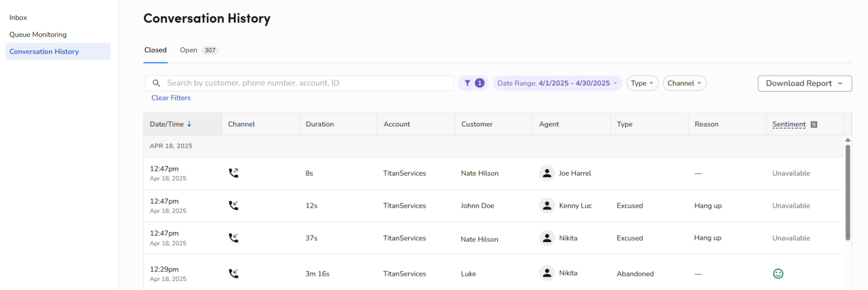Screen dimensions: 868x290
Task: Click Joe Harrel's agent avatar icon
Action: point(547,173)
